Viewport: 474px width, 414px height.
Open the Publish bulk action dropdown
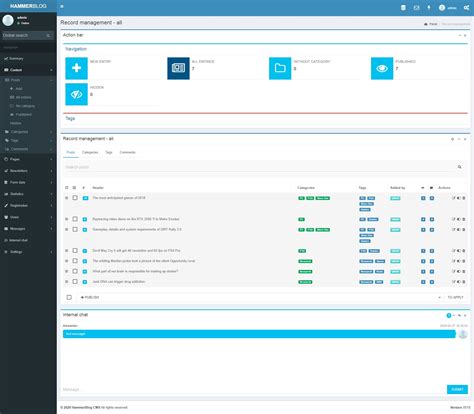point(260,297)
